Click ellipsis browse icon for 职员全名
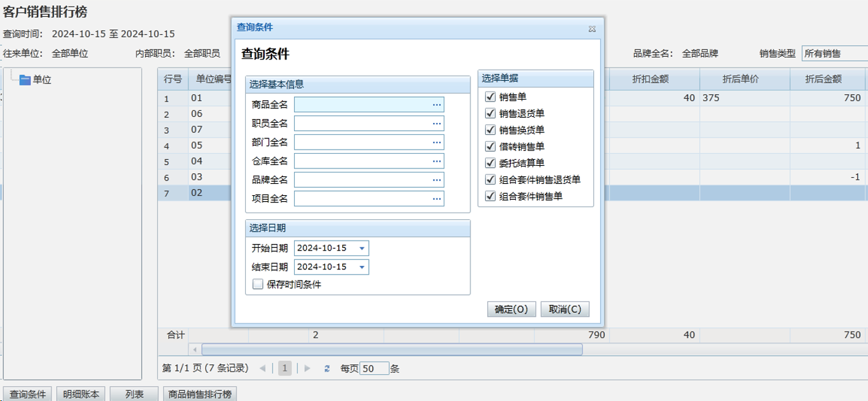 coord(436,124)
